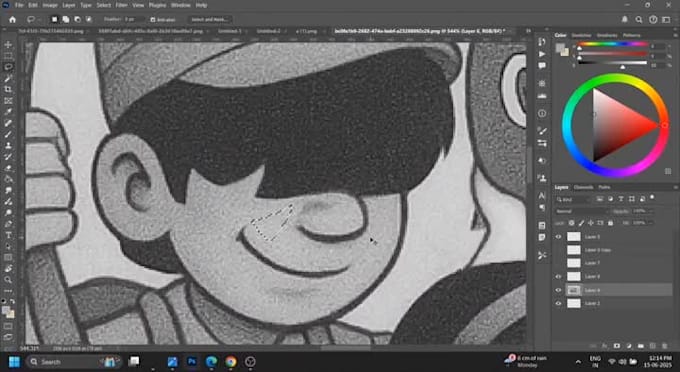
Task: Select the Frame tool
Action: click(x=8, y=101)
